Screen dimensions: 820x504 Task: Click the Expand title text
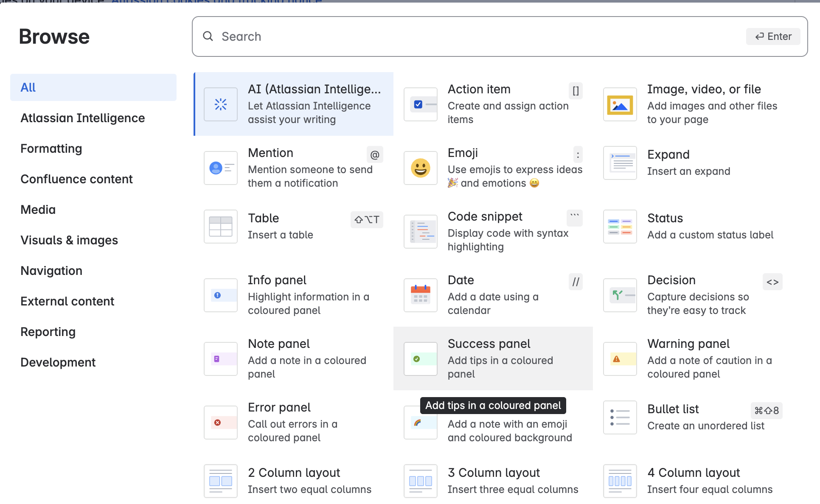point(668,154)
